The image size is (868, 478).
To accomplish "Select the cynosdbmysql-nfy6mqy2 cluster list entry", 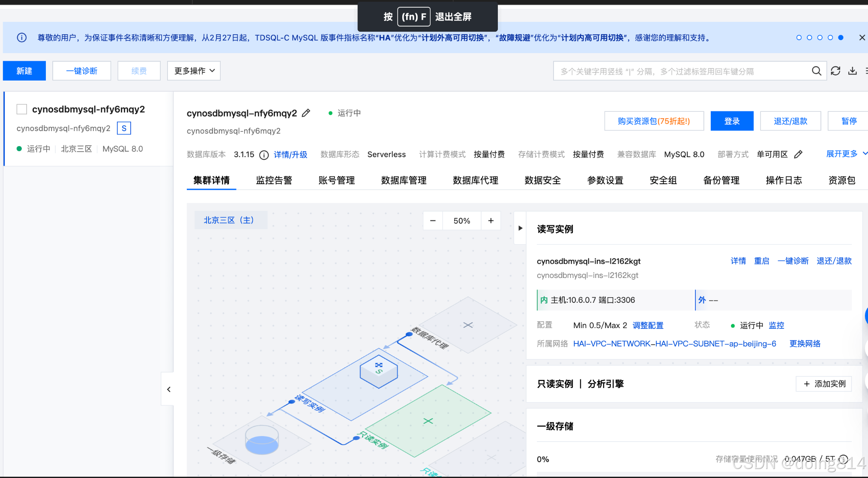I will coord(89,128).
